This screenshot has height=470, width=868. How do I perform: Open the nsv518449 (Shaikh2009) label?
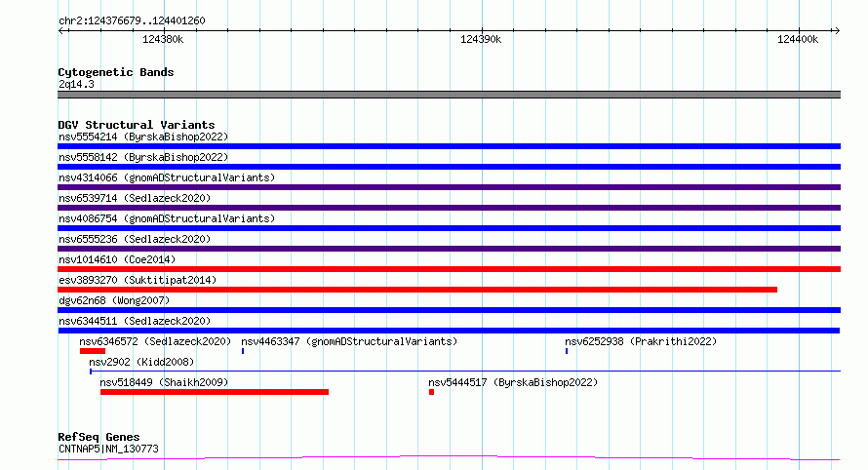coord(164,382)
